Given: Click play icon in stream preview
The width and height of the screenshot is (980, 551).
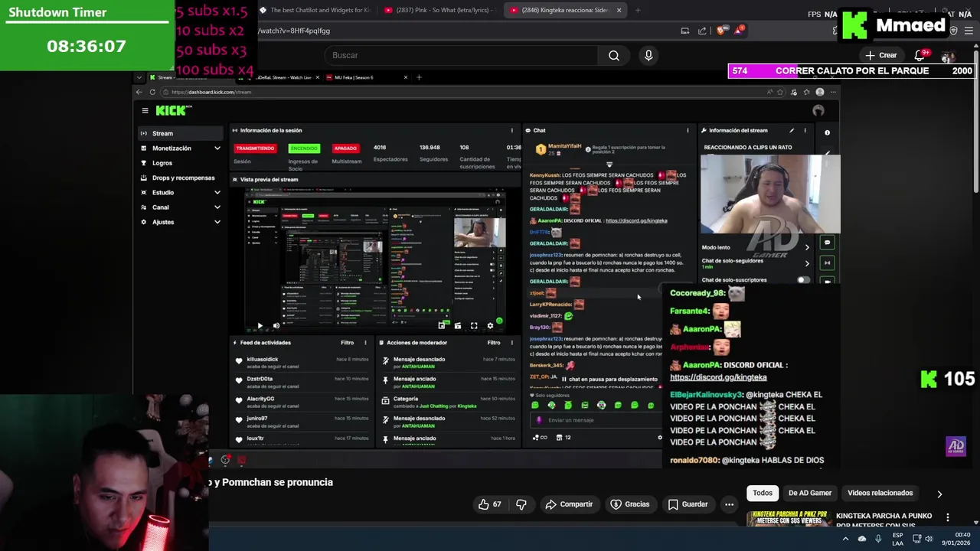Looking at the screenshot, I should [x=260, y=326].
